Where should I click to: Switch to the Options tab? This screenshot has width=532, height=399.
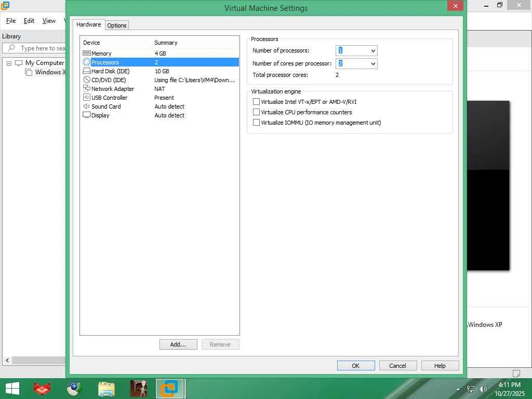[x=117, y=25]
